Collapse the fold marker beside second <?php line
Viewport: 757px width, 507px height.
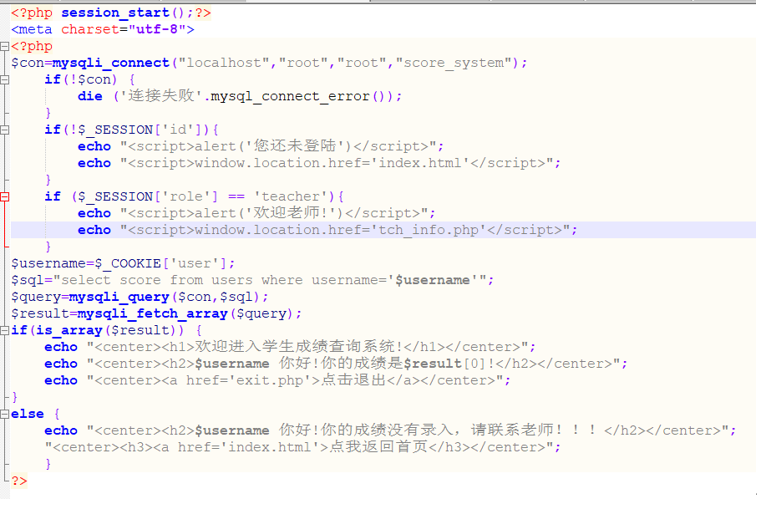click(x=4, y=46)
